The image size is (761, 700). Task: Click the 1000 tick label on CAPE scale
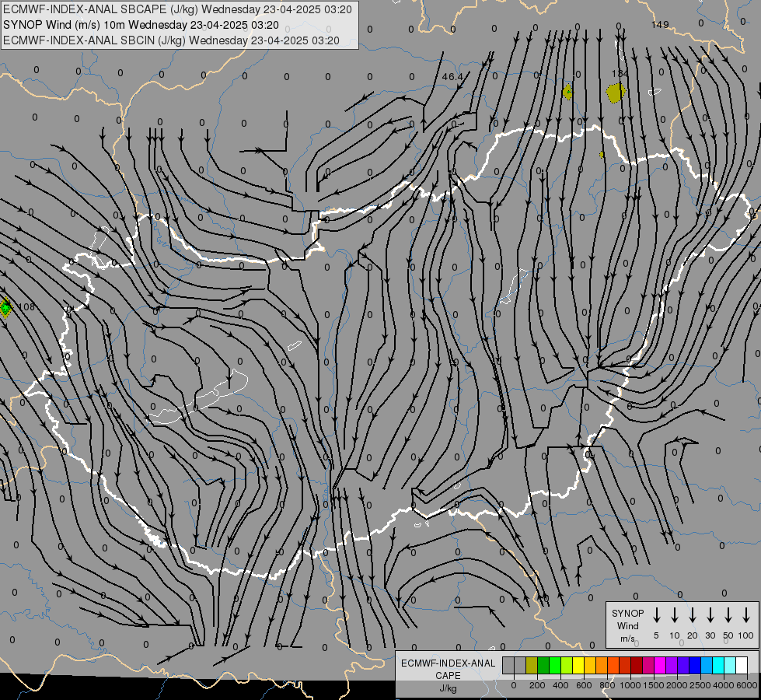tap(630, 685)
